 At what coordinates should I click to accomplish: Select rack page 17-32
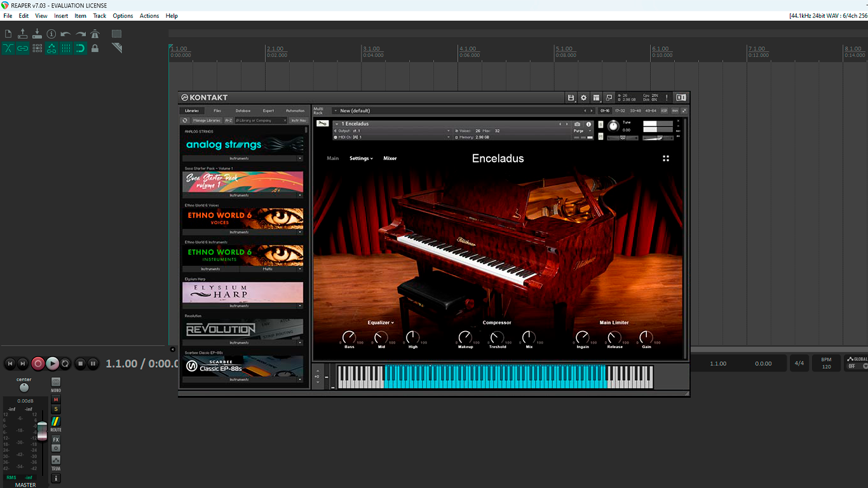(620, 111)
